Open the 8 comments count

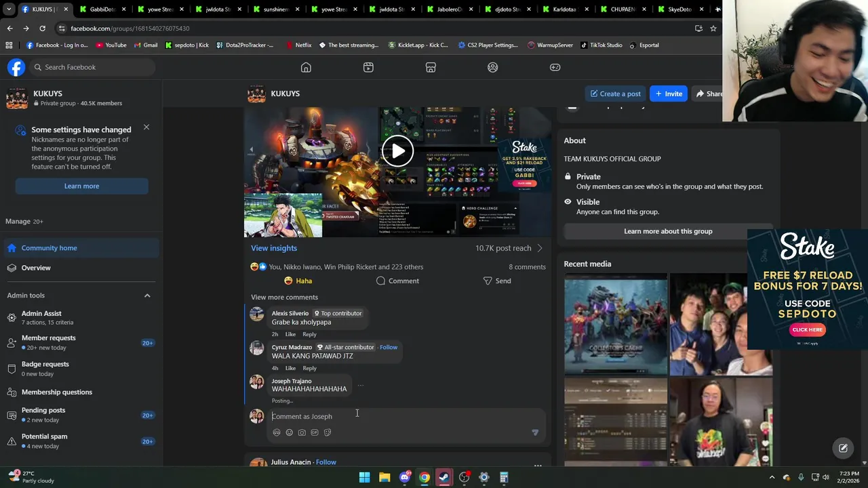click(x=527, y=267)
